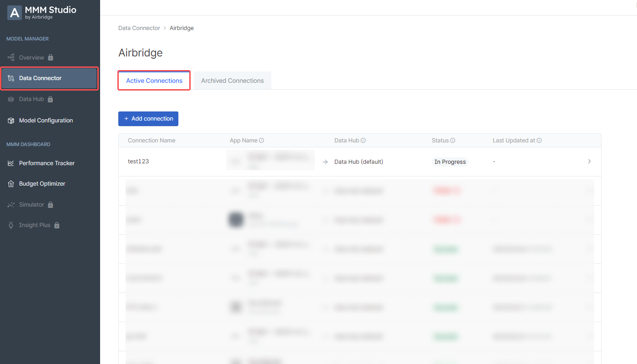Show info tooltip for App Name column

coord(262,141)
